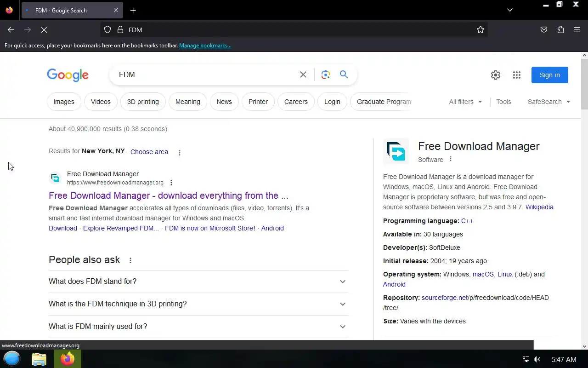The width and height of the screenshot is (588, 368).
Task: Expand What does FDM stand for?
Action: 198,282
